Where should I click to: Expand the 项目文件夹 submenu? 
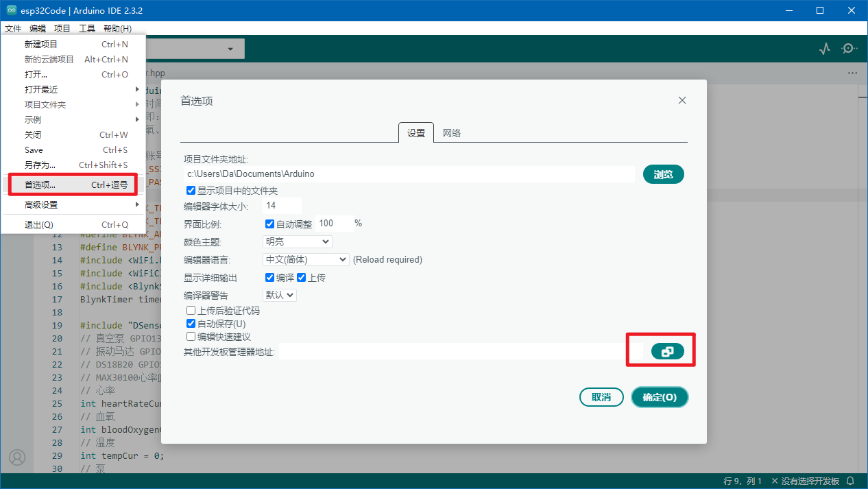pyautogui.click(x=73, y=104)
